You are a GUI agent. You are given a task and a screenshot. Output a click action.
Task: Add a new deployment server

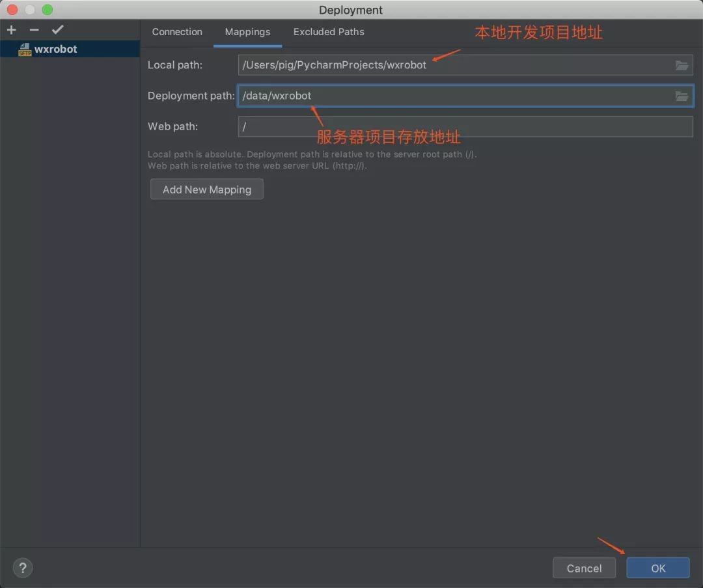pyautogui.click(x=12, y=30)
